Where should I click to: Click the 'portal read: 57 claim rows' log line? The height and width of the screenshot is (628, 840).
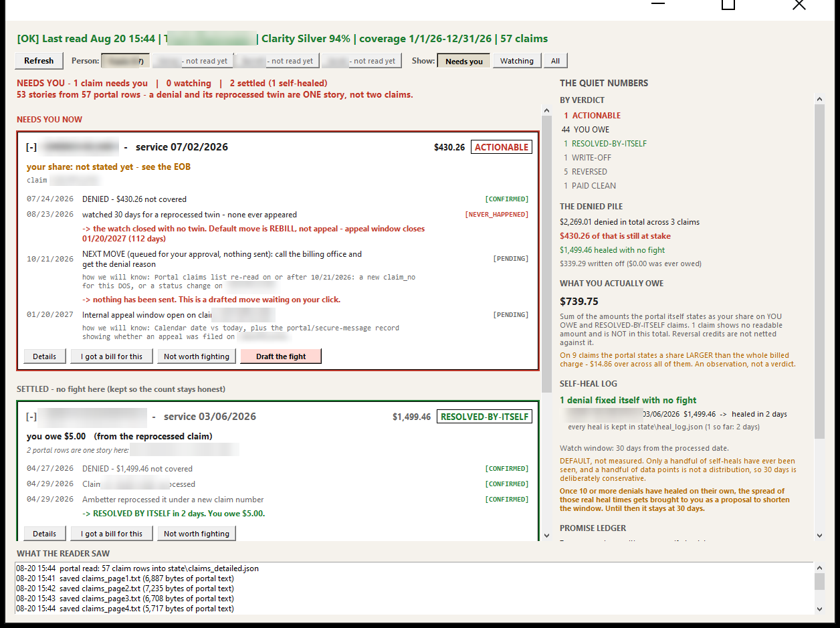pos(137,568)
